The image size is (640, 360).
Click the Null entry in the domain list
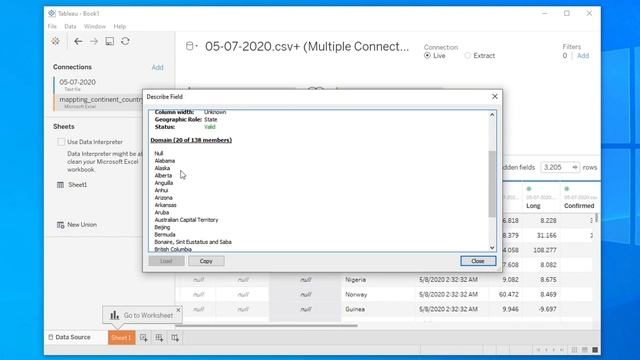[x=159, y=153]
